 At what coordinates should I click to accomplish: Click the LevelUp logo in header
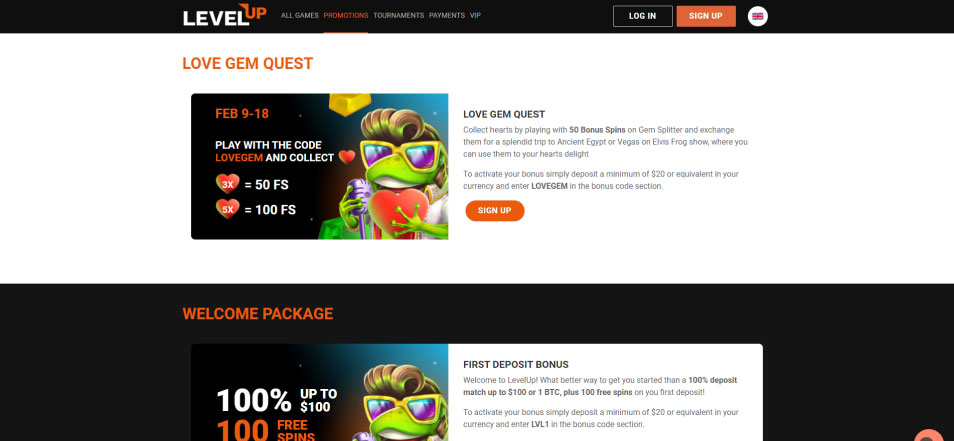(225, 15)
